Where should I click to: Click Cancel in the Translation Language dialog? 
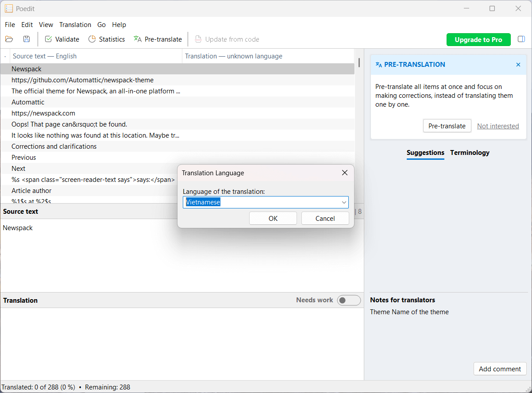325,218
